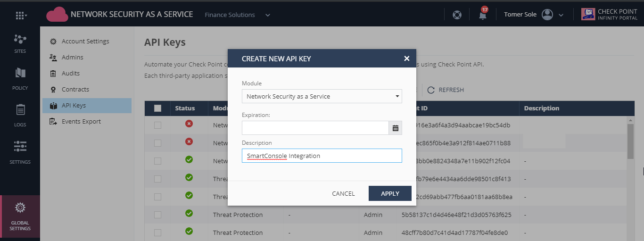Image resolution: width=644 pixels, height=241 pixels.
Task: Check the row ending a68b8ea
Action: [157, 197]
